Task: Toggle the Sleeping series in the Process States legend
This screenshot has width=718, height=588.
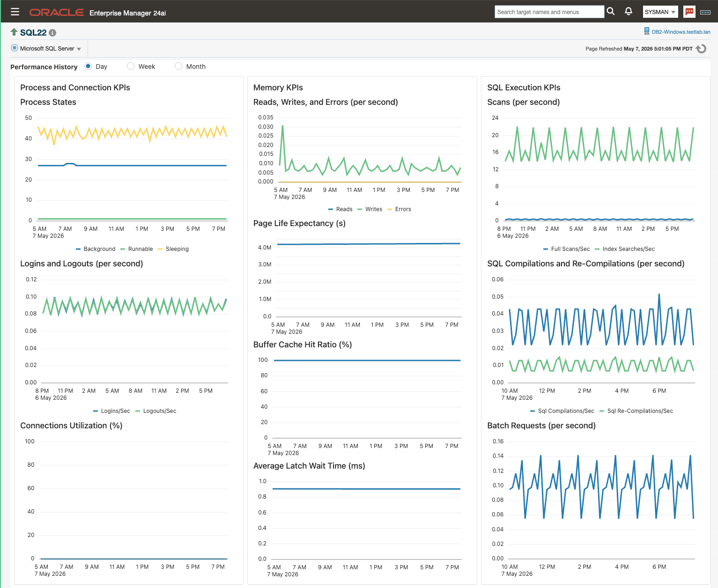Action: (173, 249)
